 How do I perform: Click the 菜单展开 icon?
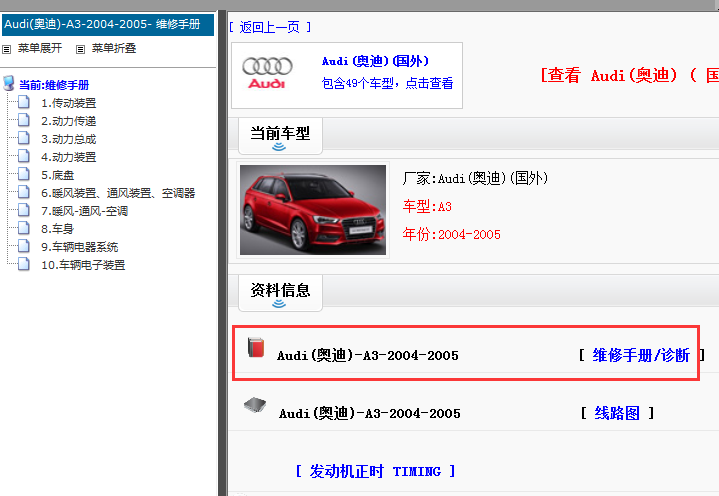click(x=6, y=49)
